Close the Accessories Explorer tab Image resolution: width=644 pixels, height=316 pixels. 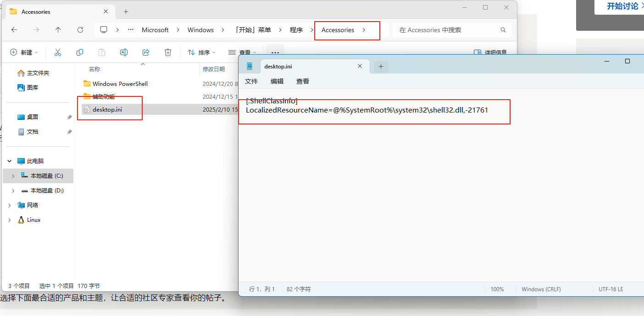pyautogui.click(x=106, y=11)
